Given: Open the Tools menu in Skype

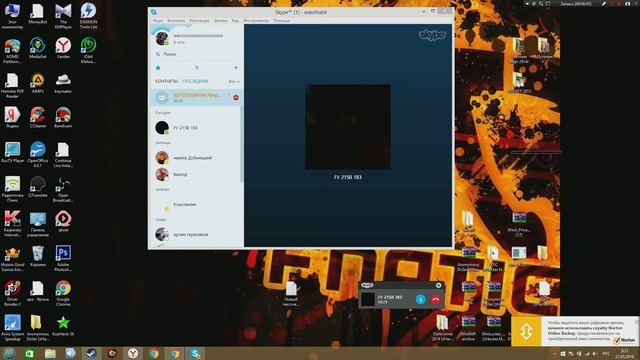Looking at the screenshot, I should 256,20.
